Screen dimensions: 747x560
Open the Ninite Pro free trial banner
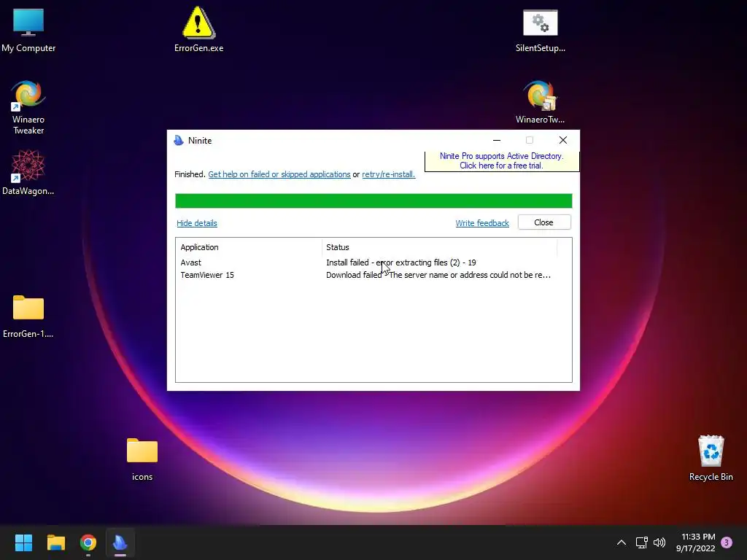(x=502, y=161)
